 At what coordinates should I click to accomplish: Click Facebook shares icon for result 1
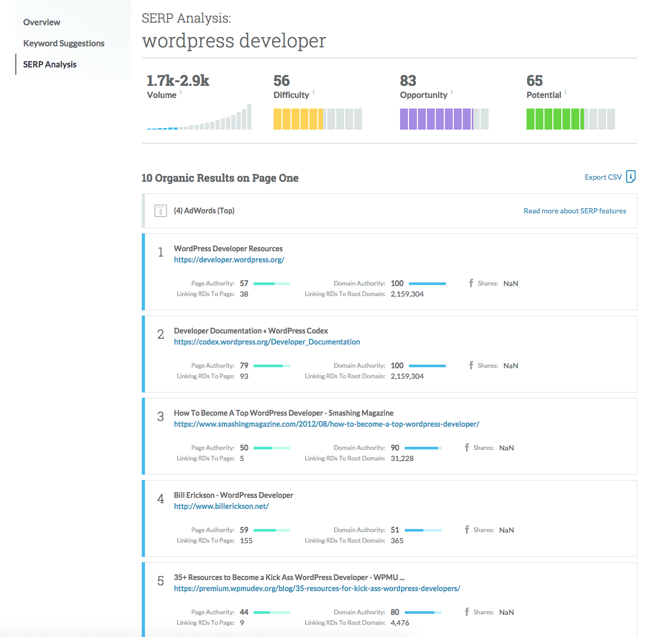click(471, 283)
